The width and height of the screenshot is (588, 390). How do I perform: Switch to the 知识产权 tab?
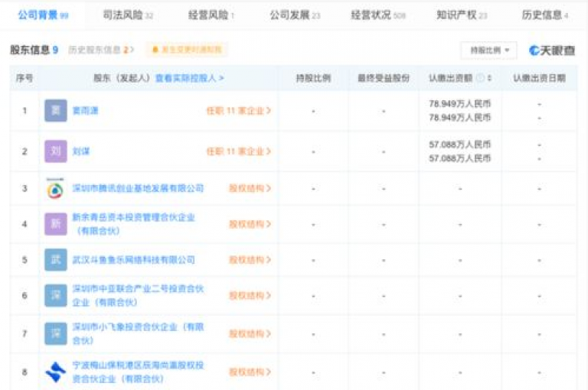(462, 15)
